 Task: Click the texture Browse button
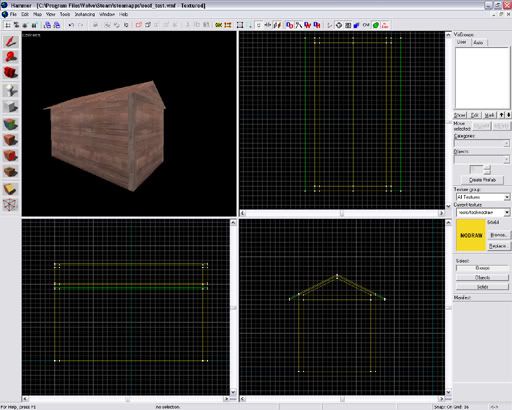coord(498,235)
